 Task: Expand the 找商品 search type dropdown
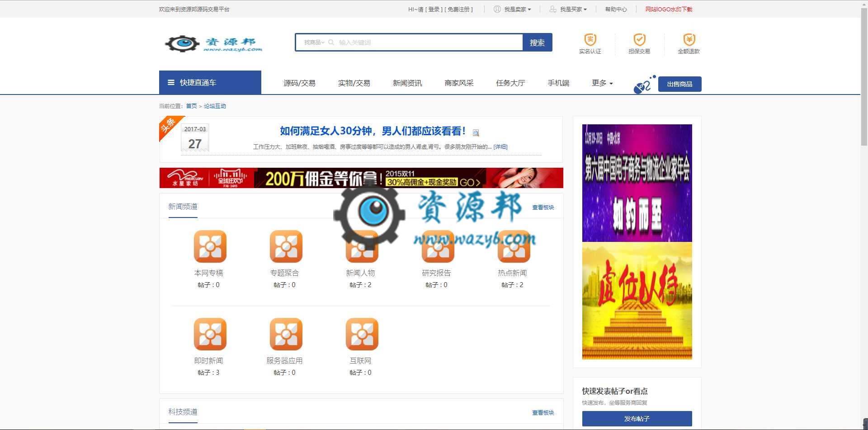coord(314,43)
